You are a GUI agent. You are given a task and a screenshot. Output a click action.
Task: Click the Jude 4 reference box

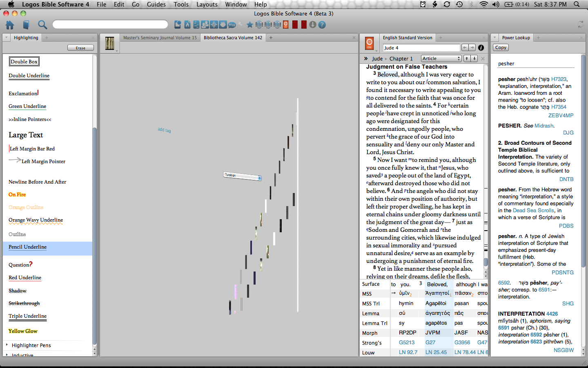(x=421, y=48)
